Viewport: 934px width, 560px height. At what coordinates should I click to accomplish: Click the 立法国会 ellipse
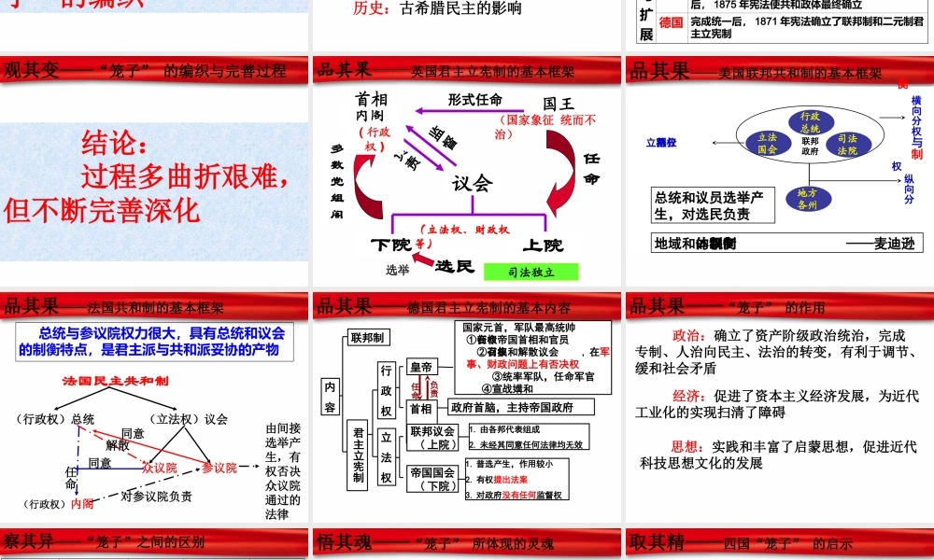coord(767,144)
